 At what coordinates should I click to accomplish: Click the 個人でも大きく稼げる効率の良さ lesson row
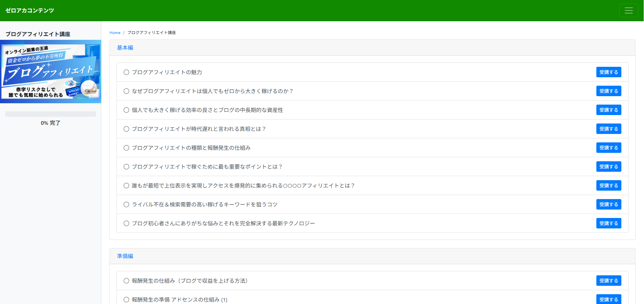click(207, 110)
